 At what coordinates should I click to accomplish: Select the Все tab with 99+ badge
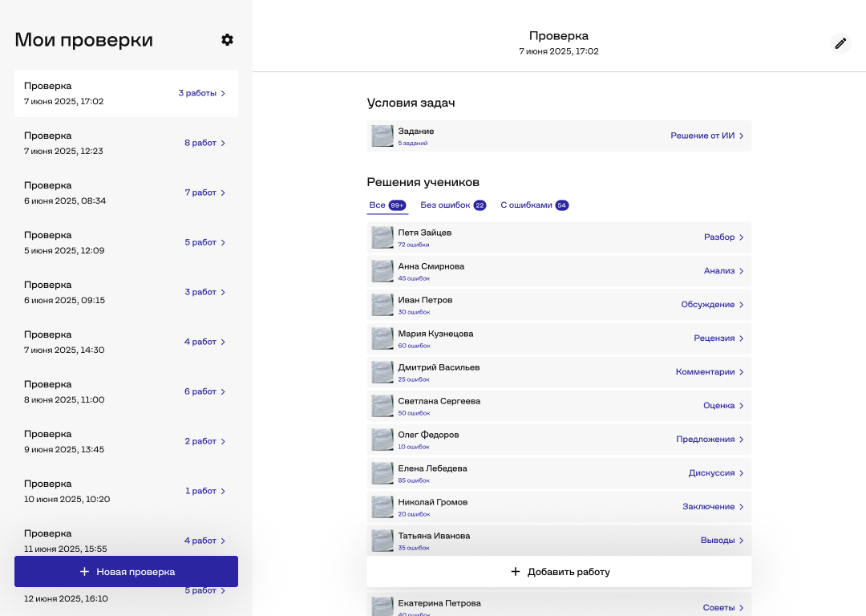point(387,205)
